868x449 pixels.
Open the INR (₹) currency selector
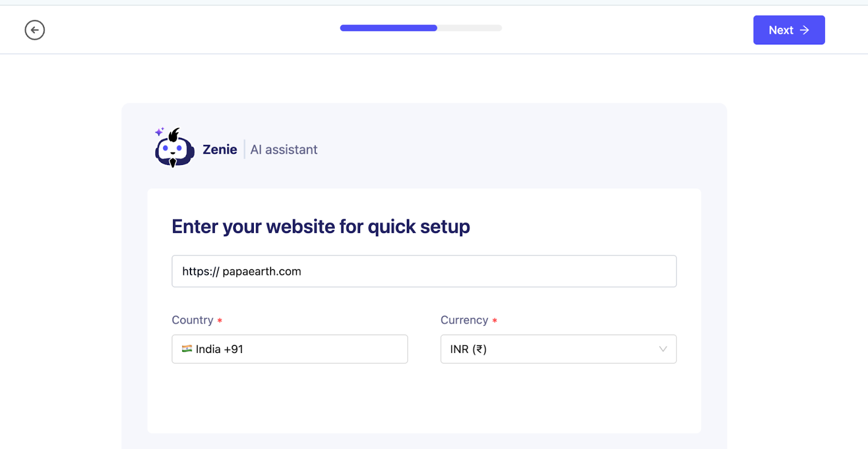[x=548, y=349]
